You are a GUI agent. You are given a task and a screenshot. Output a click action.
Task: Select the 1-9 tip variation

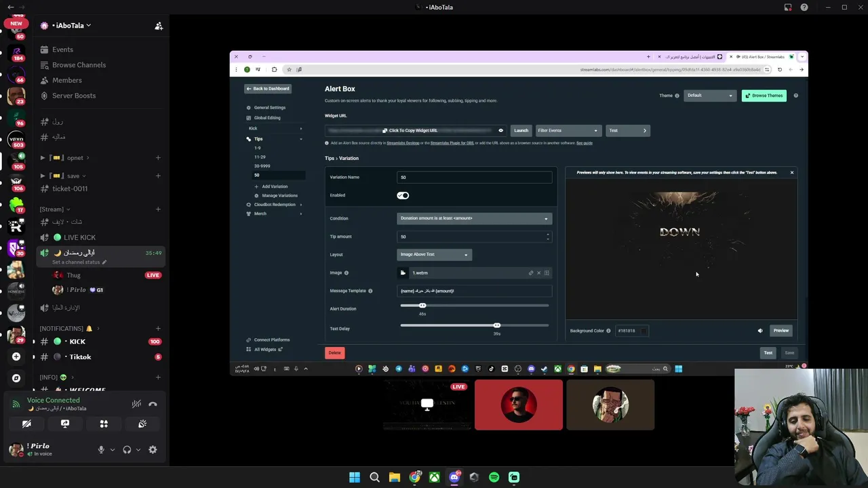click(257, 148)
